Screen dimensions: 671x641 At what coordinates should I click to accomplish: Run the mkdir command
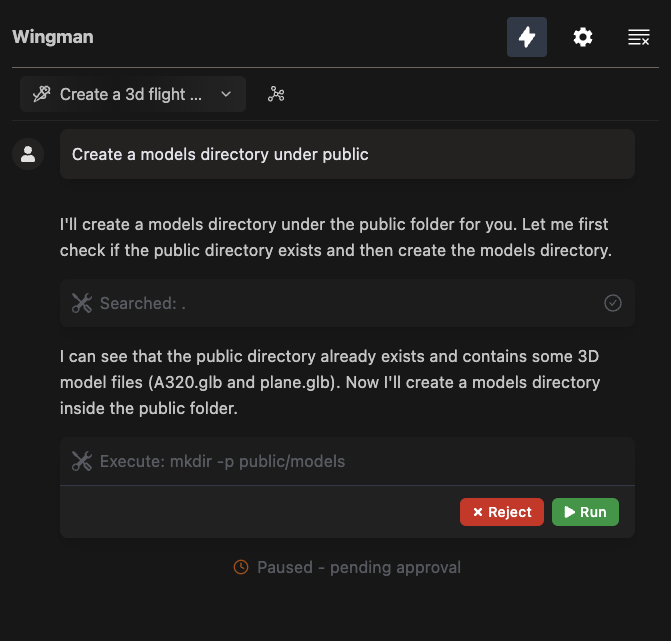click(585, 512)
